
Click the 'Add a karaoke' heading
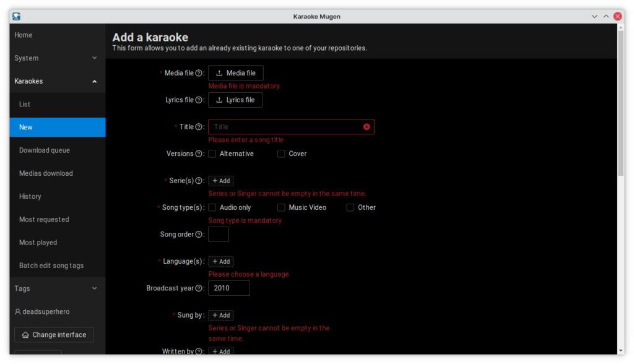[x=150, y=37]
